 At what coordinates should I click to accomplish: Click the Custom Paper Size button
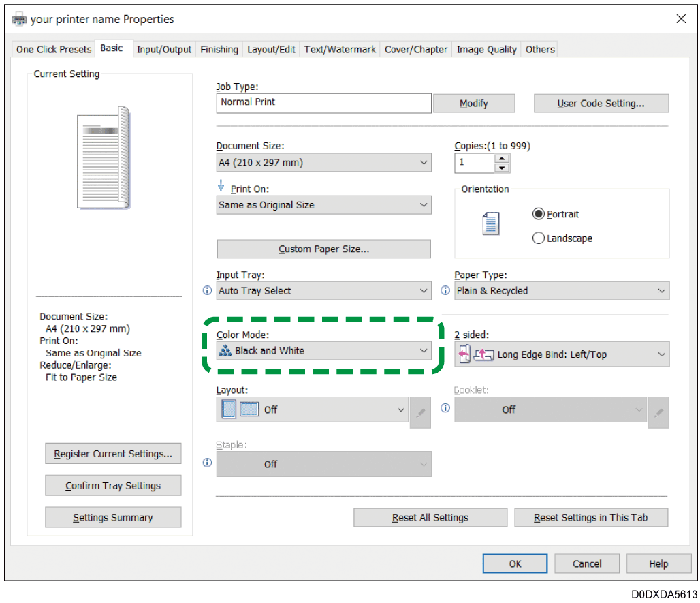coord(323,249)
